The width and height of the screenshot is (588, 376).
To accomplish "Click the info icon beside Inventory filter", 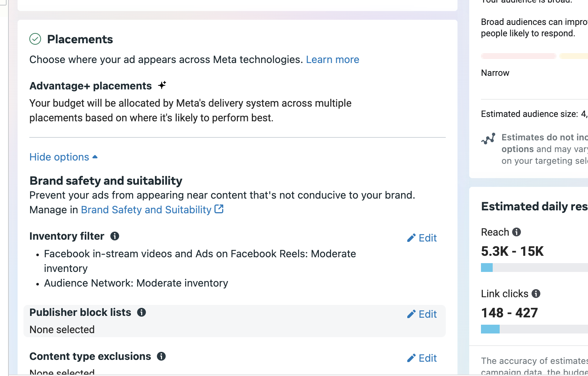I will (x=114, y=236).
